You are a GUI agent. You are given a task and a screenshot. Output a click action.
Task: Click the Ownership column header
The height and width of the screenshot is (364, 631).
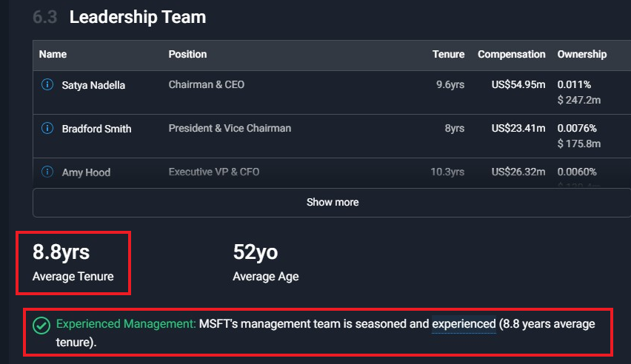[x=582, y=54]
